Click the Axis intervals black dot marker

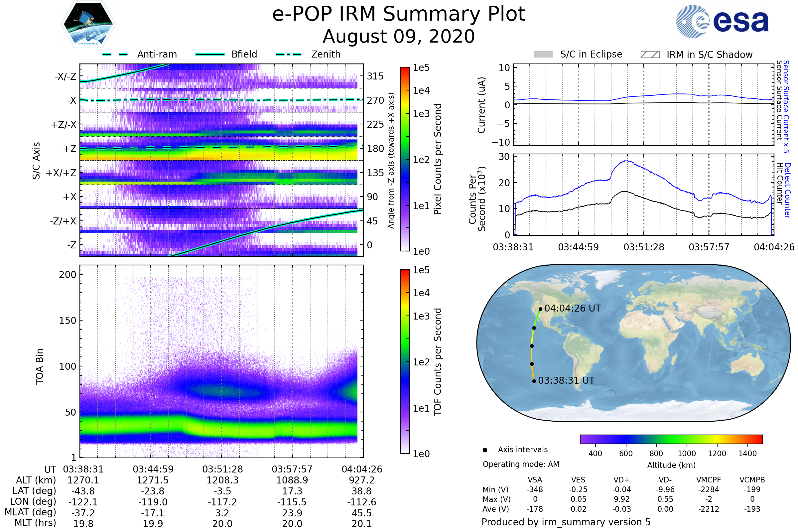click(x=485, y=450)
